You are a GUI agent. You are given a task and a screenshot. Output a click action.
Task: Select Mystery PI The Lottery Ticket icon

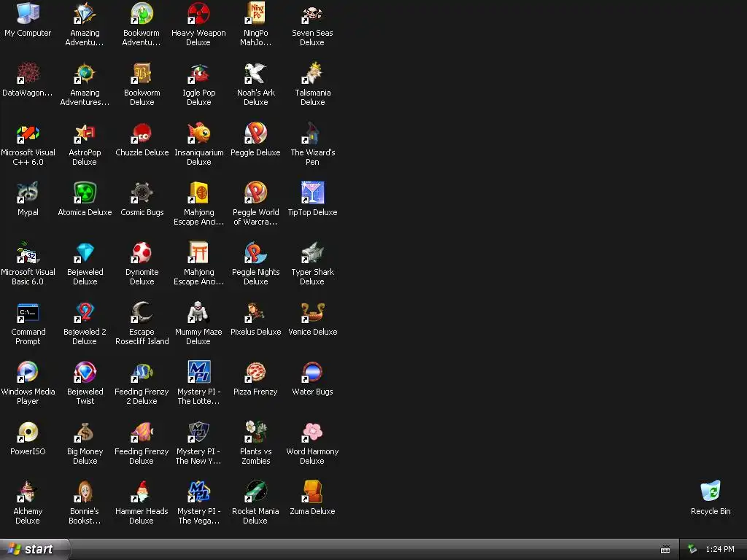pyautogui.click(x=198, y=372)
